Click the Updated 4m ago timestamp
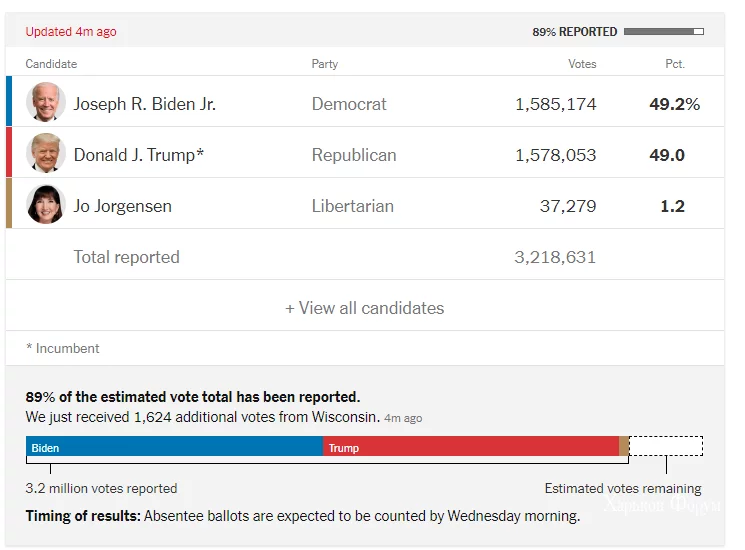This screenshot has height=550, width=745. coord(71,32)
